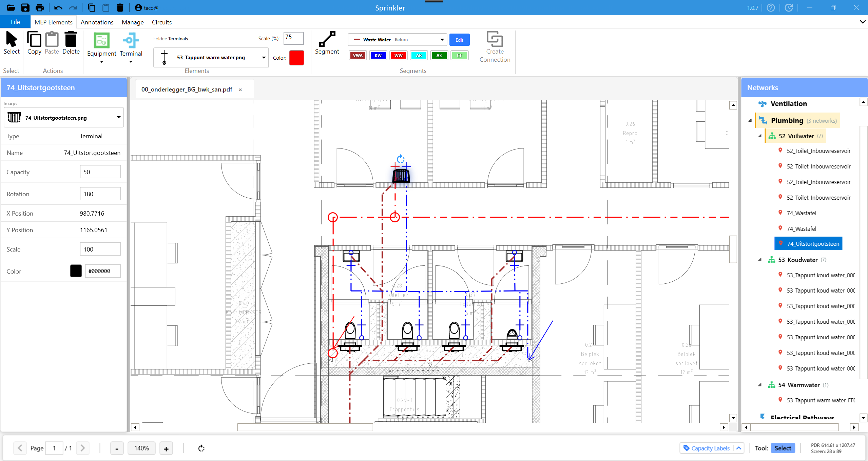This screenshot has height=461, width=868.
Task: Click the Undo arrow icon
Action: [x=58, y=7]
